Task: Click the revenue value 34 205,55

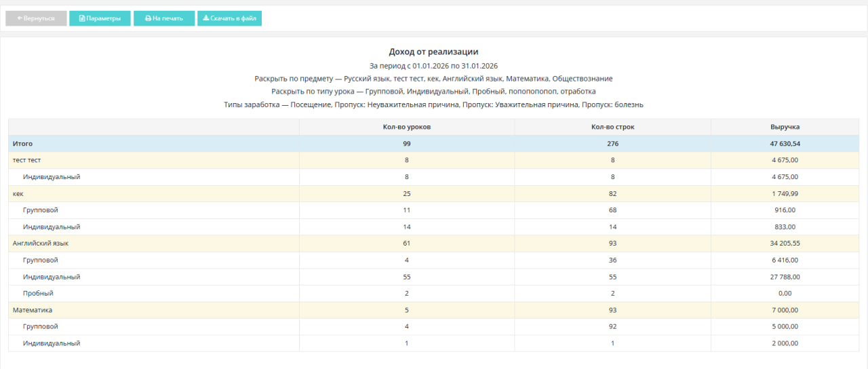Action: coord(785,243)
